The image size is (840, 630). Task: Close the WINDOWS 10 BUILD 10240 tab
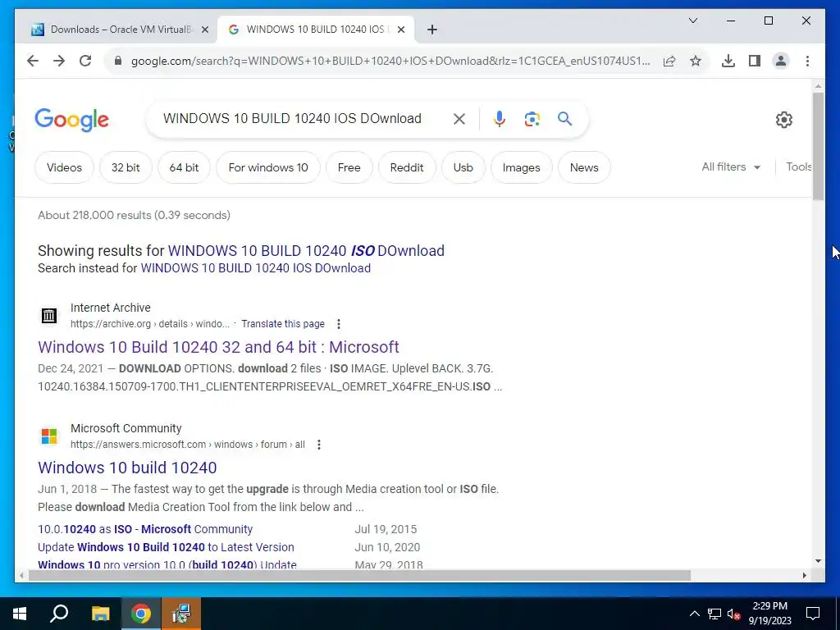pyautogui.click(x=402, y=30)
